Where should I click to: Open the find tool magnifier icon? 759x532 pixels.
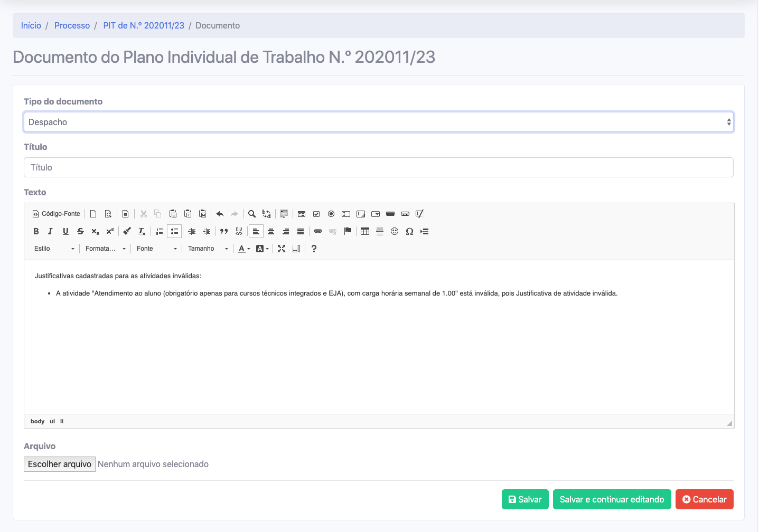click(252, 214)
